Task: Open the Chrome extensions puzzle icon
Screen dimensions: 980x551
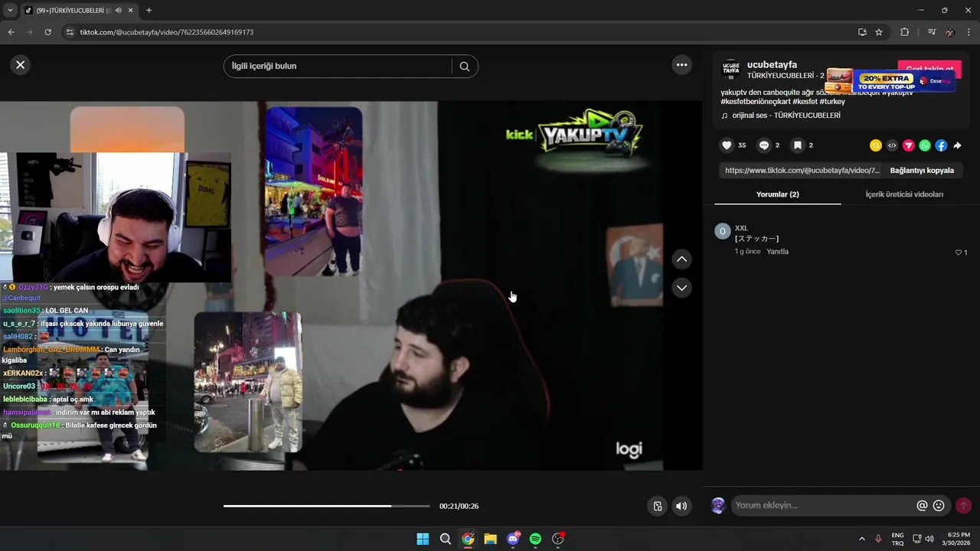Action: (904, 32)
